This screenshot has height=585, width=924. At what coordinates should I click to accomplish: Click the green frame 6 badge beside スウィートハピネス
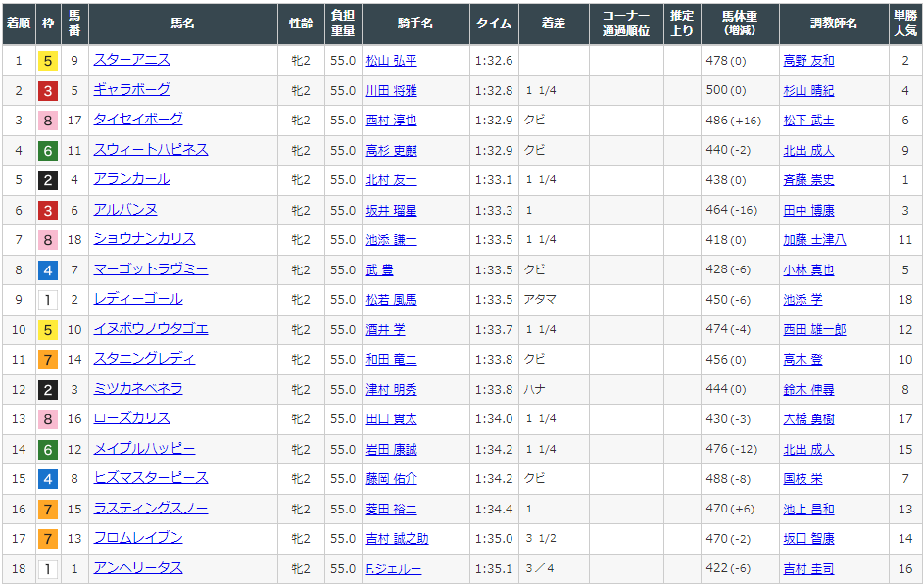pyautogui.click(x=47, y=151)
